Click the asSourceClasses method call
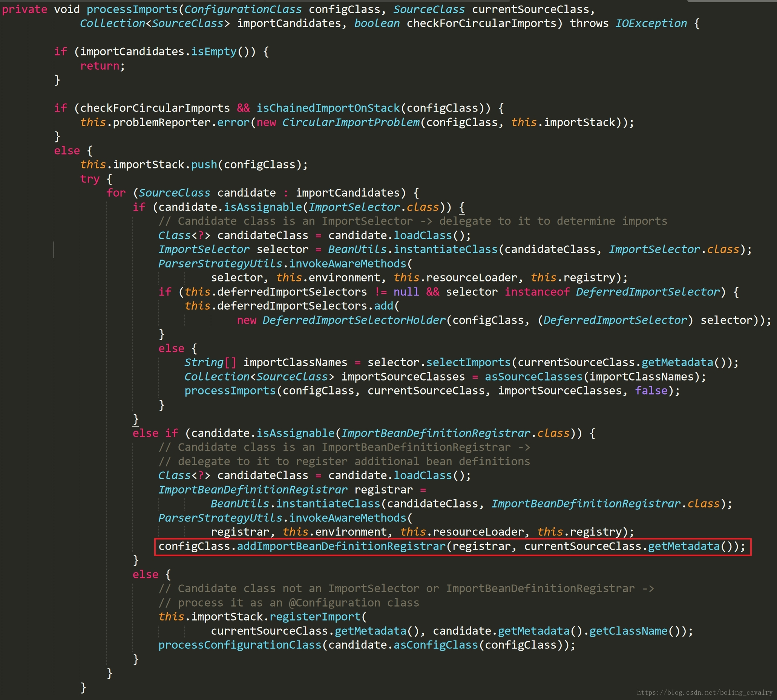This screenshot has height=700, width=777. 533,376
